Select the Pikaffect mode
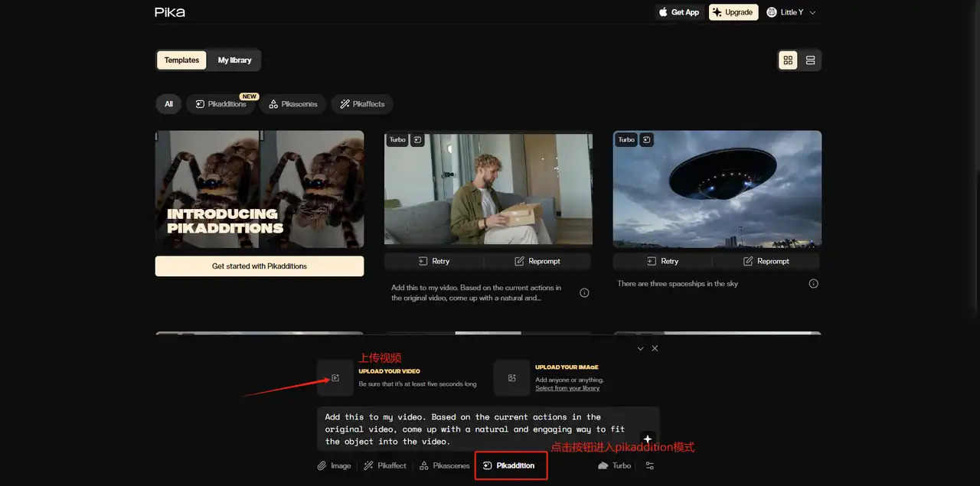The width and height of the screenshot is (980, 486). (x=385, y=465)
